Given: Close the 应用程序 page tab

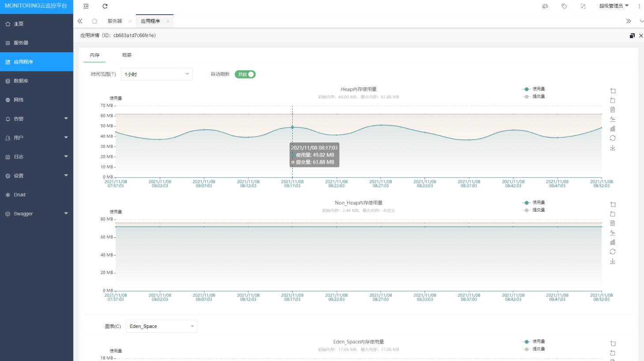Looking at the screenshot, I should pyautogui.click(x=168, y=21).
